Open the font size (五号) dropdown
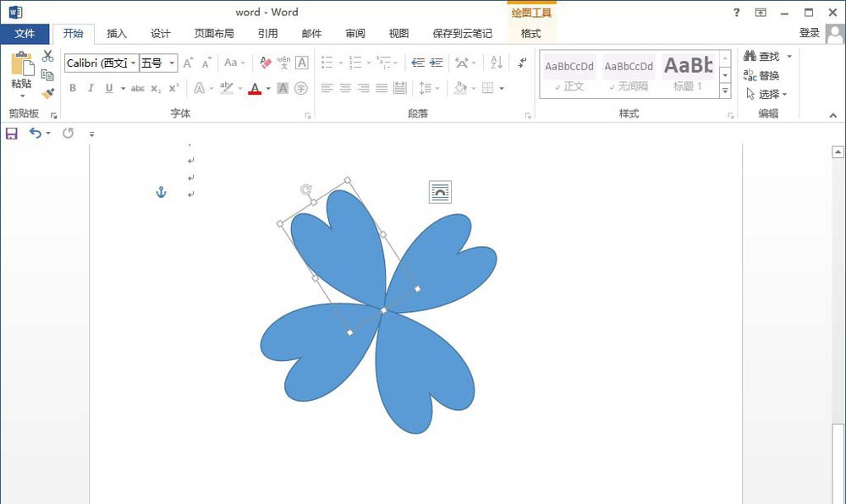 tap(173, 63)
